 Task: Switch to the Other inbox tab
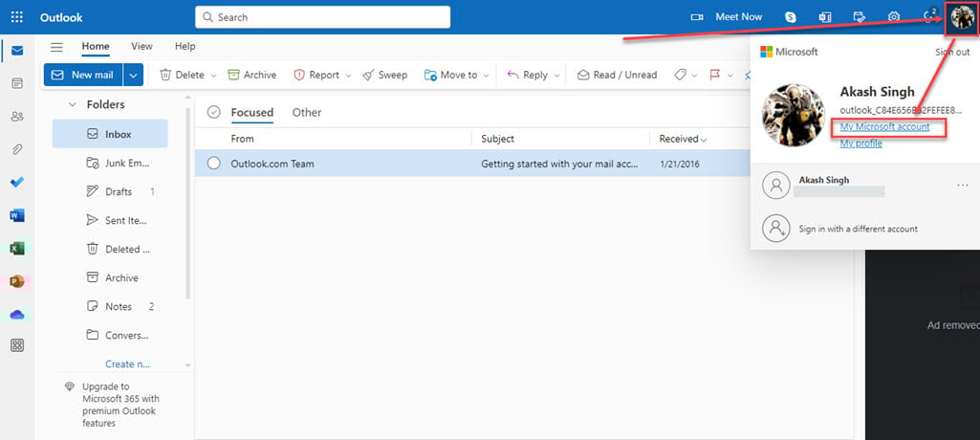point(307,112)
